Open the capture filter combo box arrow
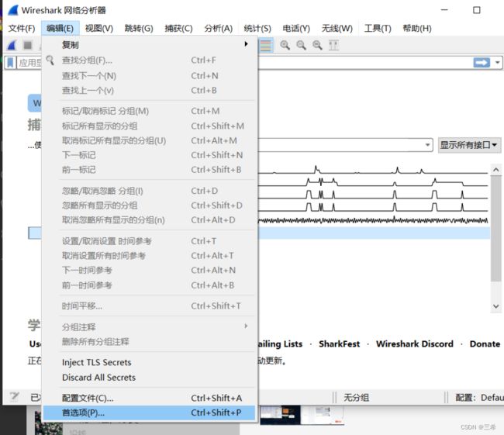 tap(427, 145)
